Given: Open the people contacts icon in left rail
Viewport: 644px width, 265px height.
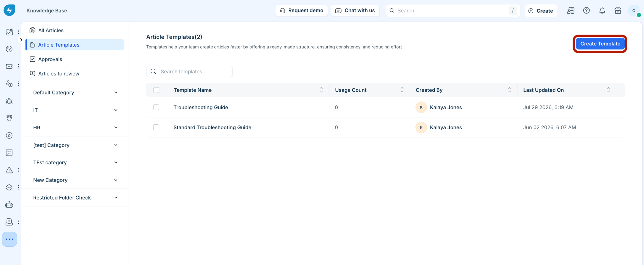Looking at the screenshot, I should coord(9,84).
